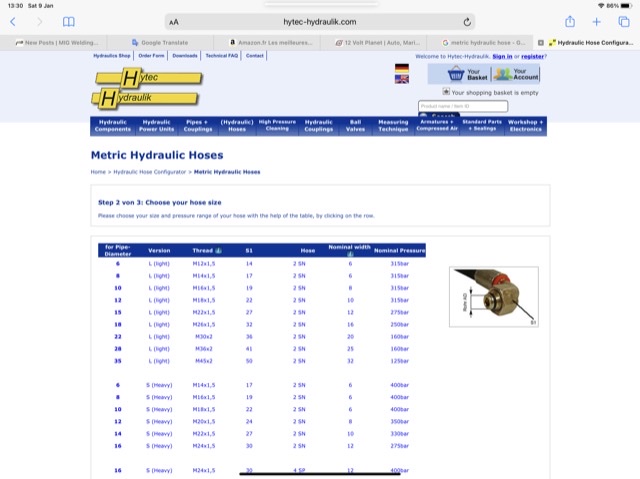Switch language with UK flag

pos(402,79)
